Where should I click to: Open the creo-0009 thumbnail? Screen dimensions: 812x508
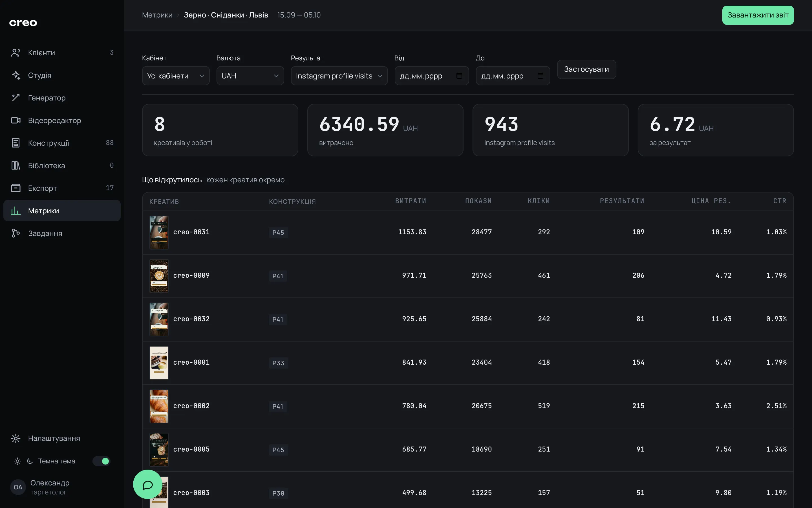(159, 276)
